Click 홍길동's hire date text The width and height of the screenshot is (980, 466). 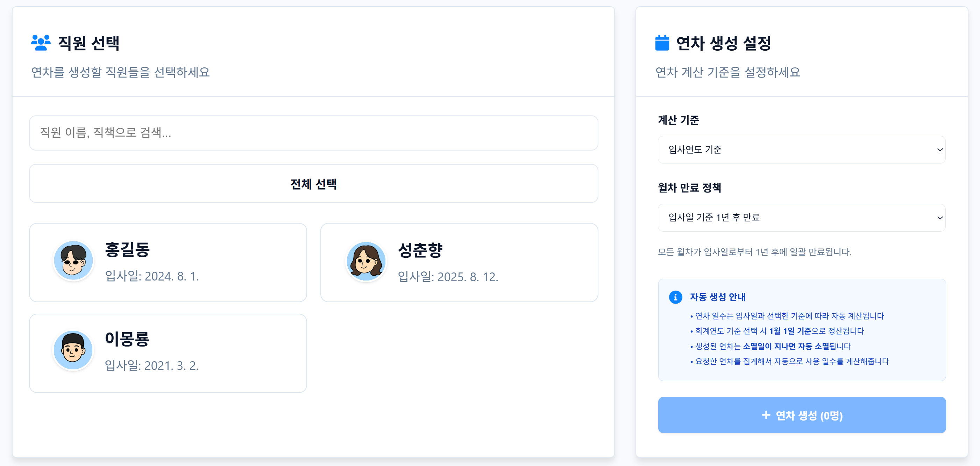tap(152, 276)
